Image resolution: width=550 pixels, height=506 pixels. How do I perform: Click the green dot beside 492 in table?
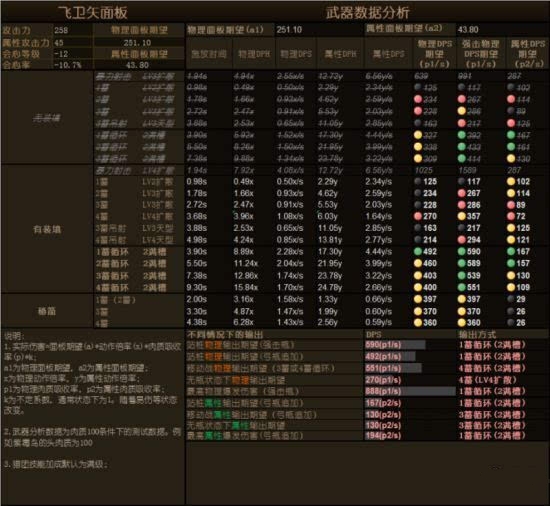pos(417,251)
